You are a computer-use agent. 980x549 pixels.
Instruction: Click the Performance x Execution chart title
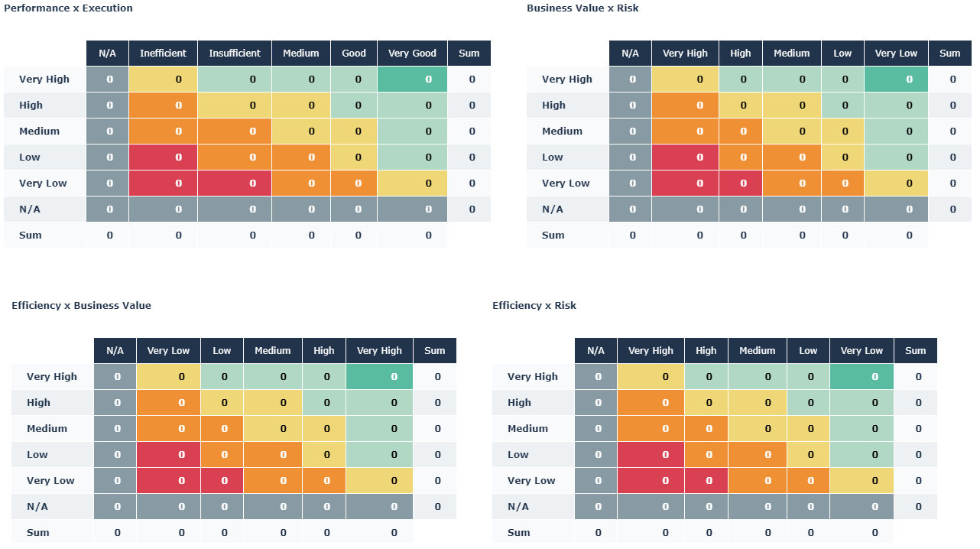point(68,8)
